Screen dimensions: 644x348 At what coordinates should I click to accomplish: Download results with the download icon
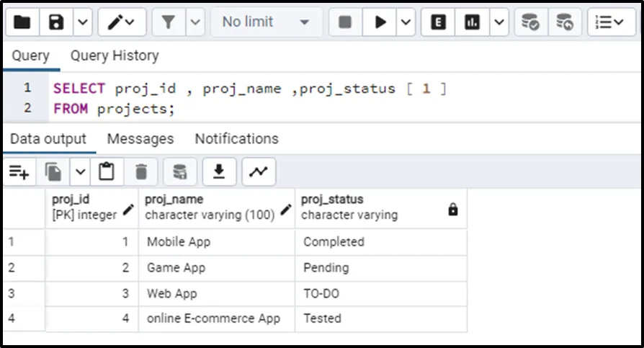[219, 171]
